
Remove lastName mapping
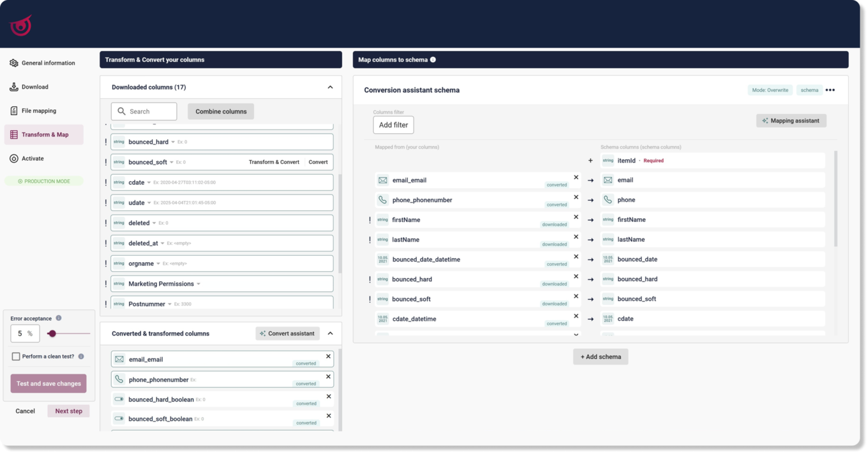[x=576, y=237]
